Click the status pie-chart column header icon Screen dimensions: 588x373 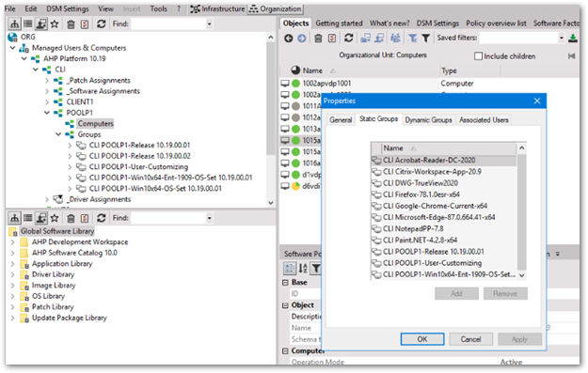295,70
